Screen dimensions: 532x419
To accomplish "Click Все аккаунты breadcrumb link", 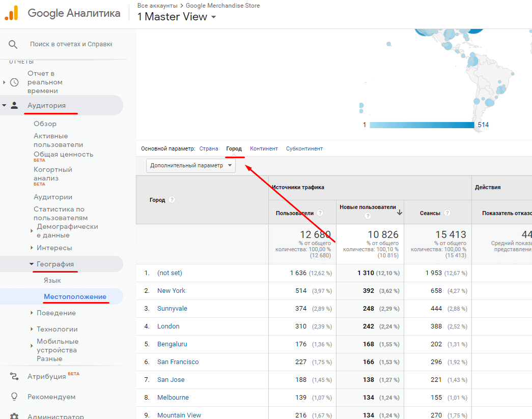I will 157,6.
